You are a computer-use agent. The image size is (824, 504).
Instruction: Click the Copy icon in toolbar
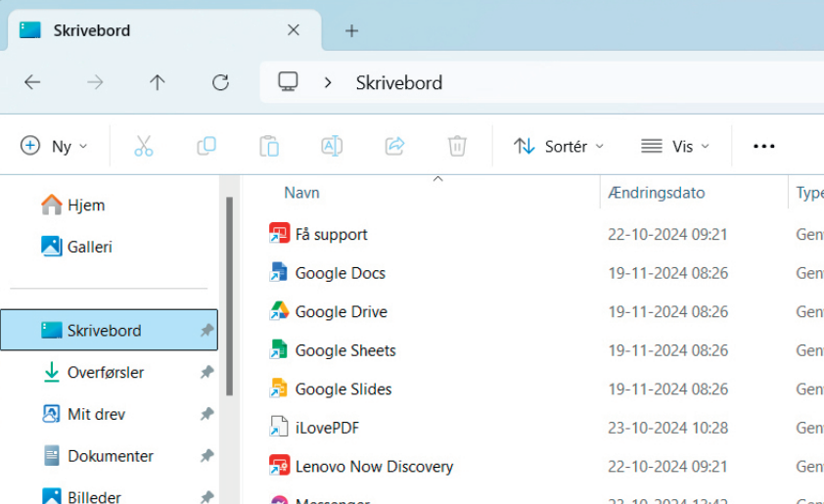coord(206,146)
